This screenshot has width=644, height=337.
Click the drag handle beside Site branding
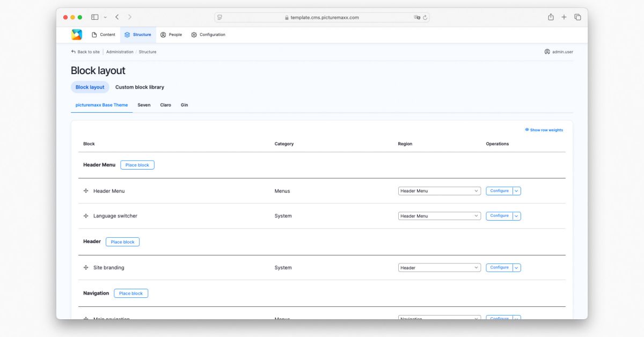pos(86,267)
